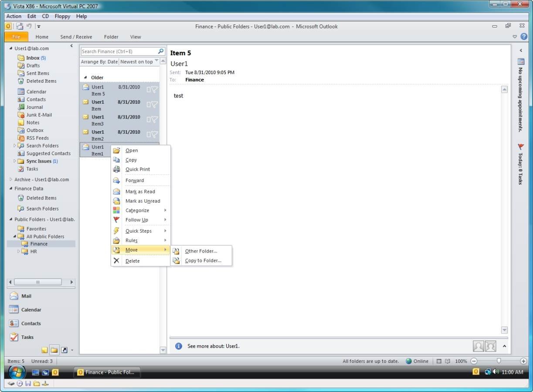Click the search magnifier icon
533x392 pixels.
[x=161, y=51]
